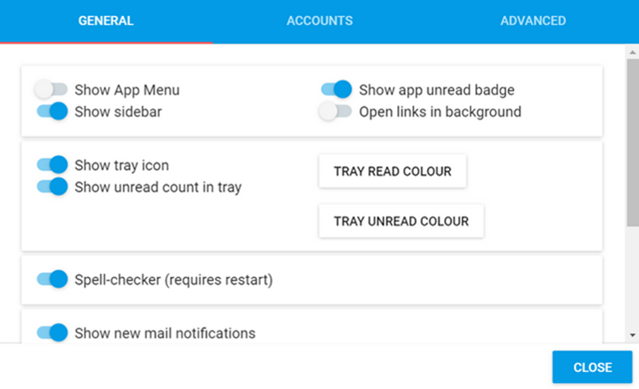This screenshot has width=639, height=389.
Task: Click the Tray Read Colour button
Action: pyautogui.click(x=392, y=171)
